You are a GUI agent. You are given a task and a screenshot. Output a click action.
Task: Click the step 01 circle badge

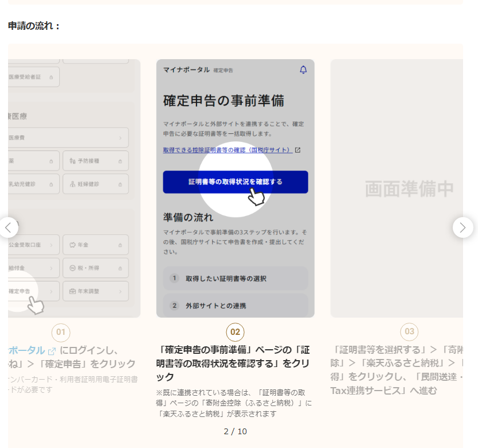61,332
